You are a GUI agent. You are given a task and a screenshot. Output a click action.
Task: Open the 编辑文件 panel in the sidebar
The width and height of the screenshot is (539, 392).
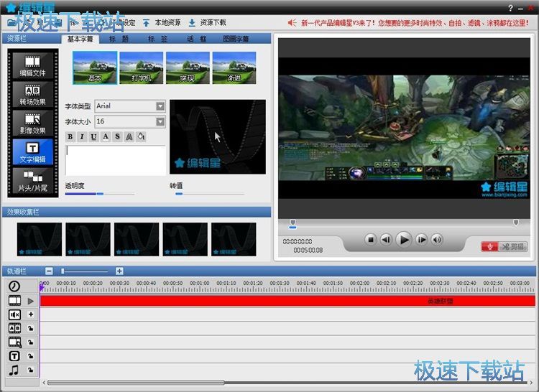32,65
